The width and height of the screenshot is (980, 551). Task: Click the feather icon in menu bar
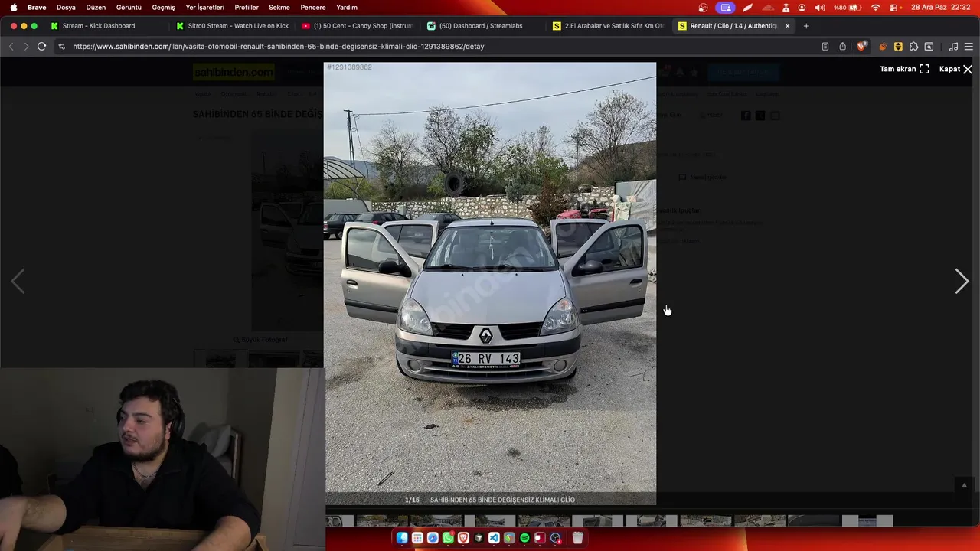tap(747, 8)
